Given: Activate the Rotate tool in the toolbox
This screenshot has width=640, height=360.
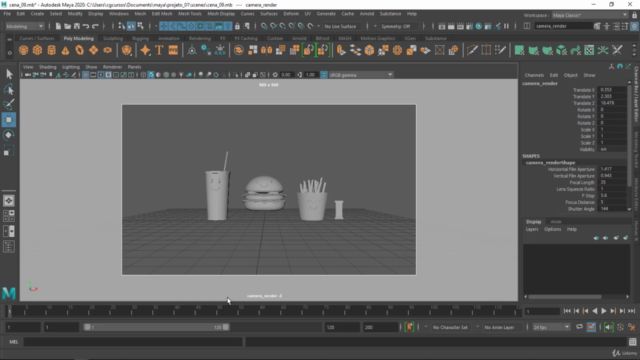Looking at the screenshot, I should (9, 135).
